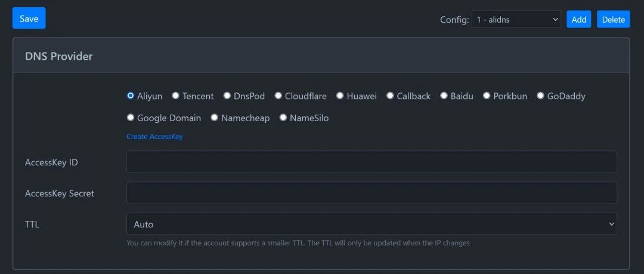Open the Config selection dropdown

coord(516,19)
